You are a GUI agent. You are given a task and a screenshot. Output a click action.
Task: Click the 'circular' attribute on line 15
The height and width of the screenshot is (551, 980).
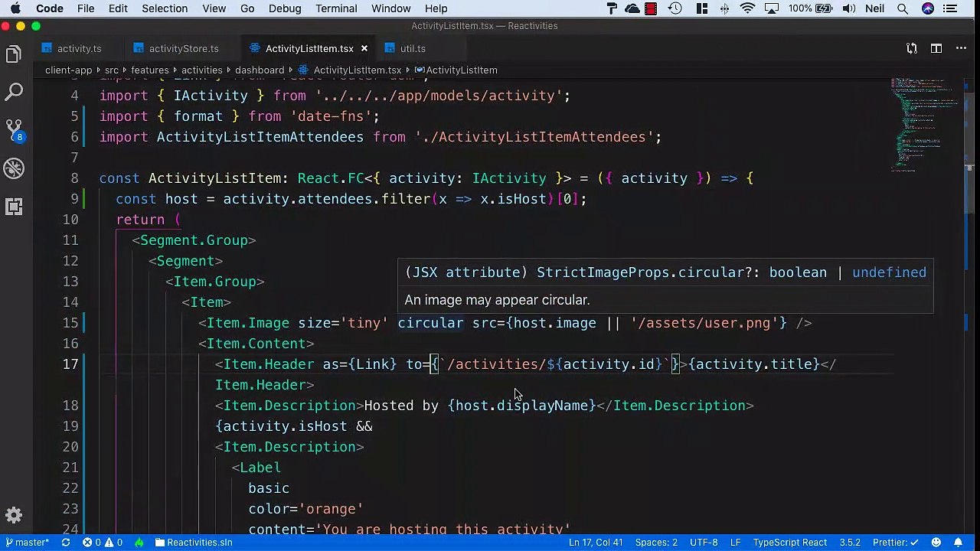(430, 323)
